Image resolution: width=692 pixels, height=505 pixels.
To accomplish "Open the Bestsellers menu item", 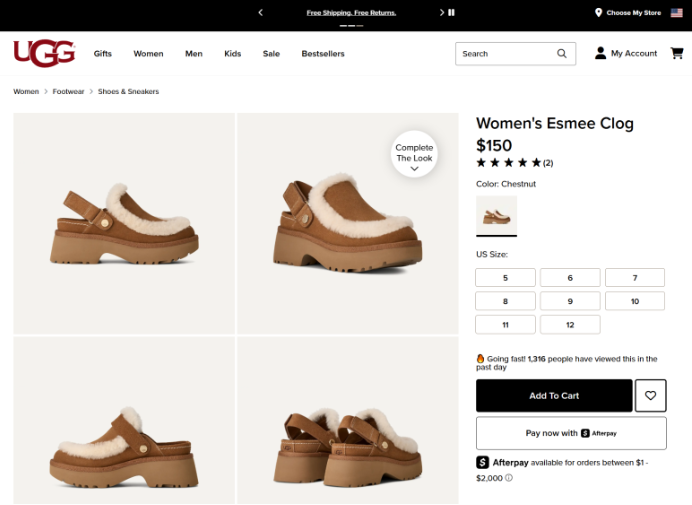I will point(323,54).
